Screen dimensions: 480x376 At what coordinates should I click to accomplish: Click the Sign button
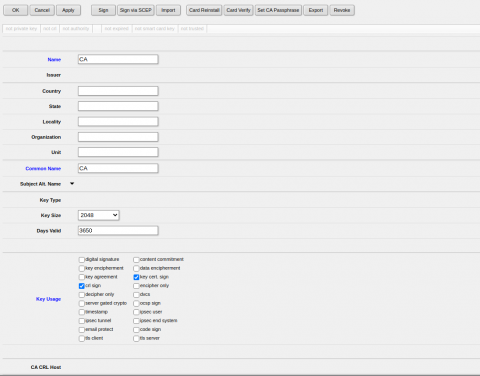click(103, 10)
